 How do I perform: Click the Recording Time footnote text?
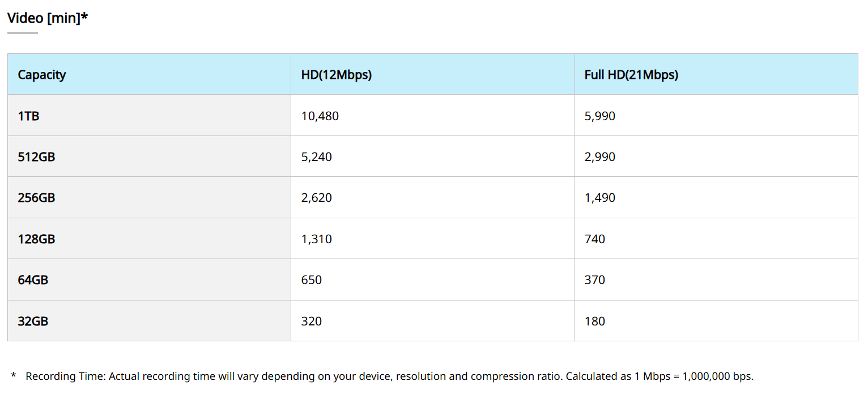tap(389, 376)
